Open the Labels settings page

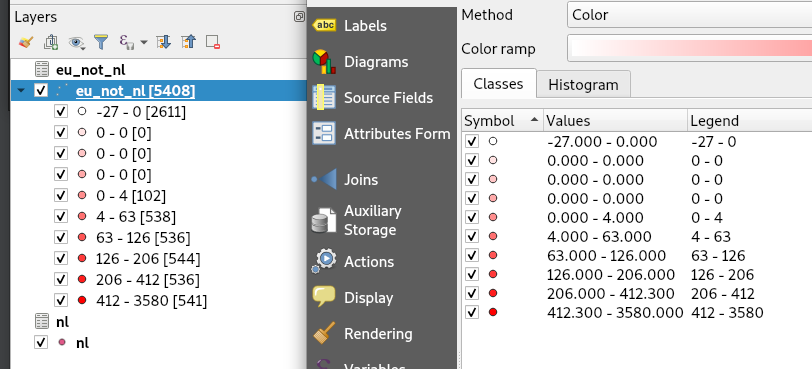pos(365,25)
